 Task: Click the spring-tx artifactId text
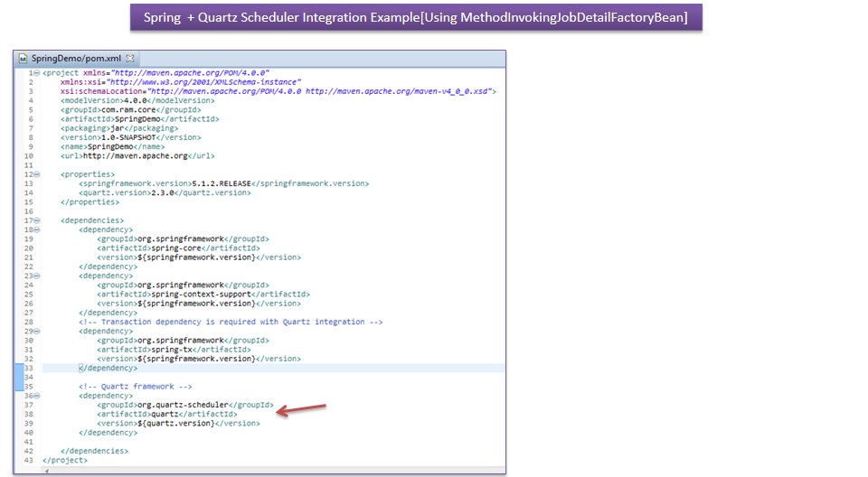172,350
